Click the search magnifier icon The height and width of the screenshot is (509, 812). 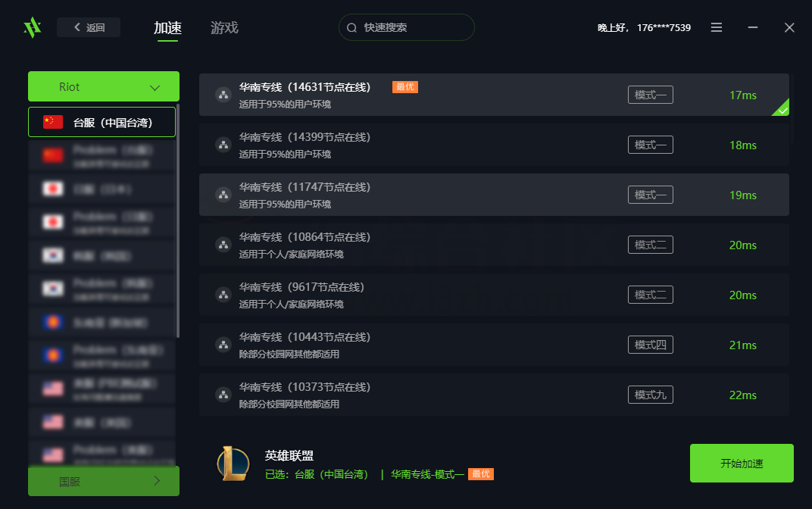pyautogui.click(x=351, y=28)
